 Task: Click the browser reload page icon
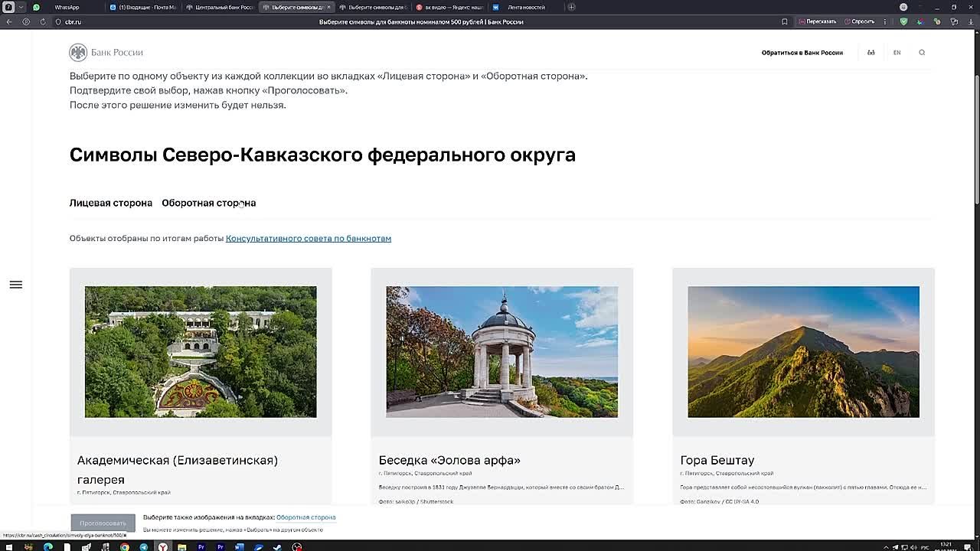pyautogui.click(x=42, y=22)
